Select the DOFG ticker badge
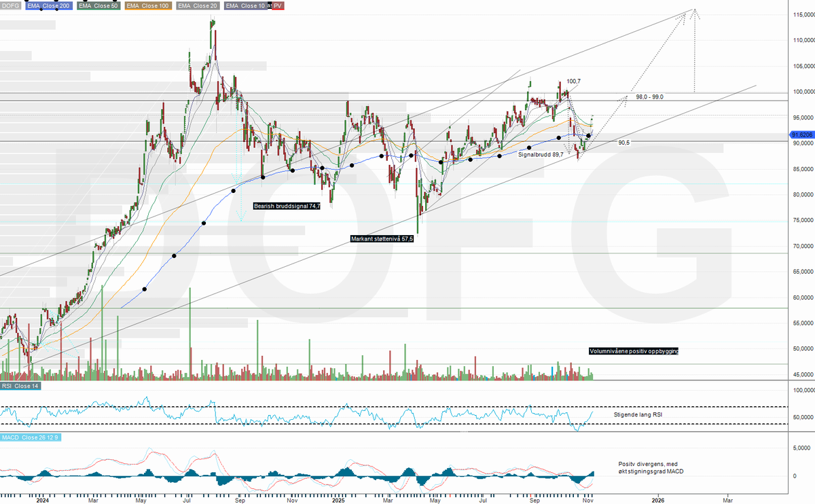This screenshot has height=504, width=815. click(11, 5)
